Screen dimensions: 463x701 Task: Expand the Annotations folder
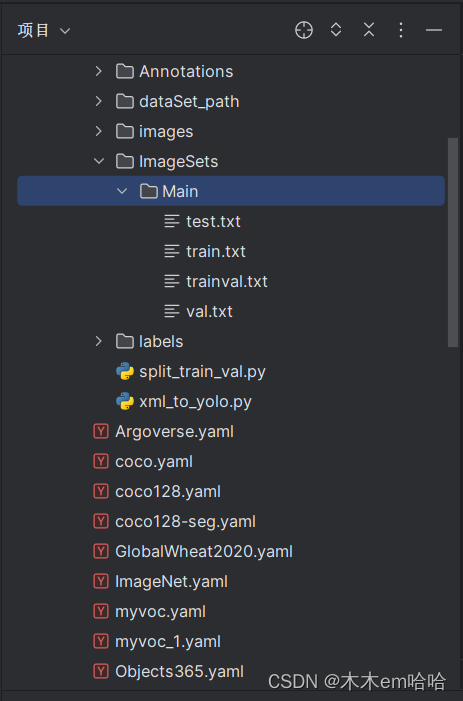[x=98, y=71]
